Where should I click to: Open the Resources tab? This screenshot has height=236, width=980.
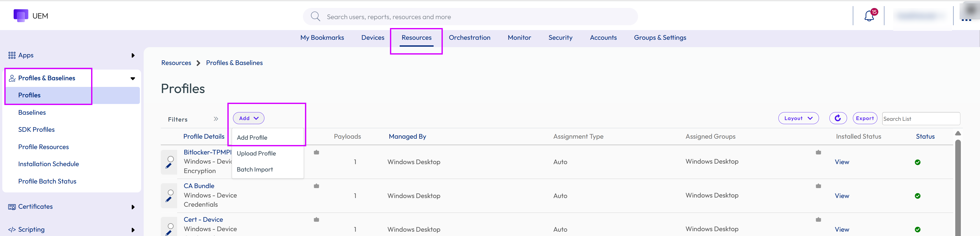416,38
